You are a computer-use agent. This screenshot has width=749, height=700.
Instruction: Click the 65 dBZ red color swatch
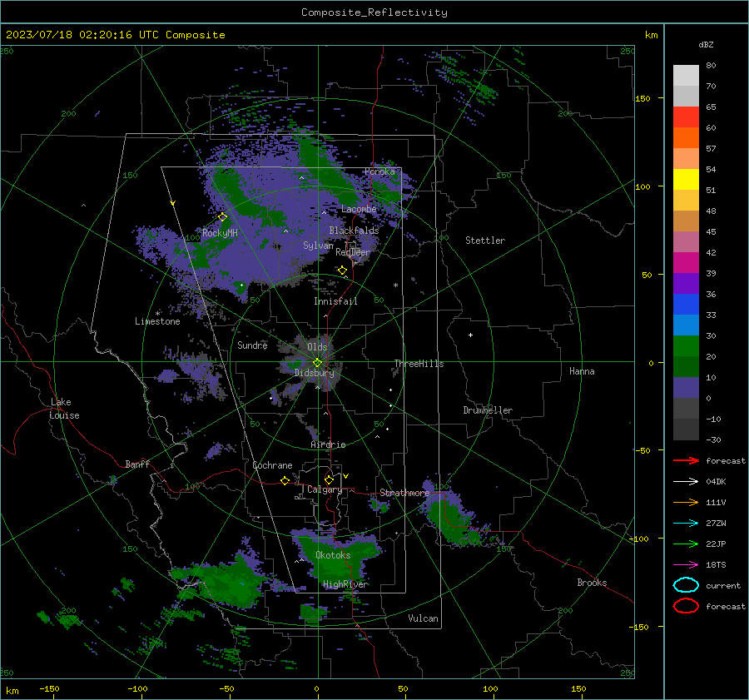686,117
